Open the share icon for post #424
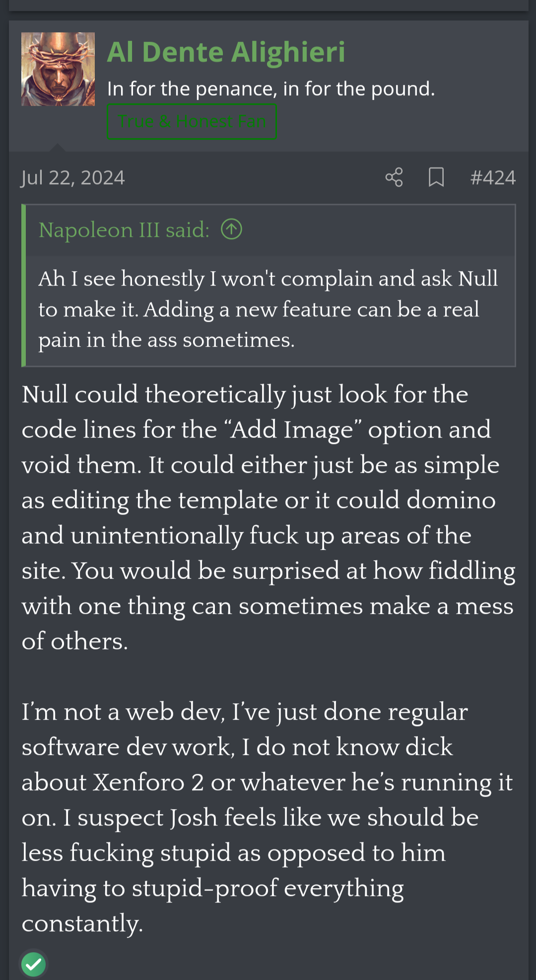536x980 pixels. [394, 177]
